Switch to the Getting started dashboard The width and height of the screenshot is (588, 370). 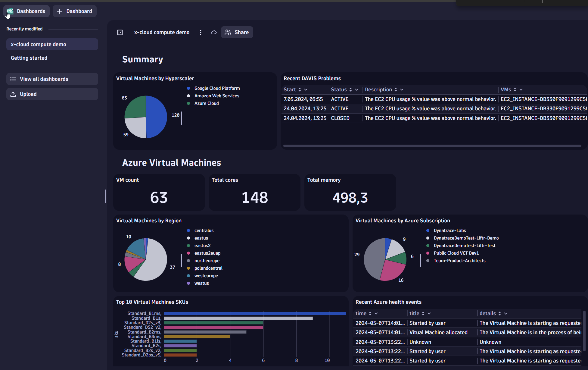click(29, 58)
